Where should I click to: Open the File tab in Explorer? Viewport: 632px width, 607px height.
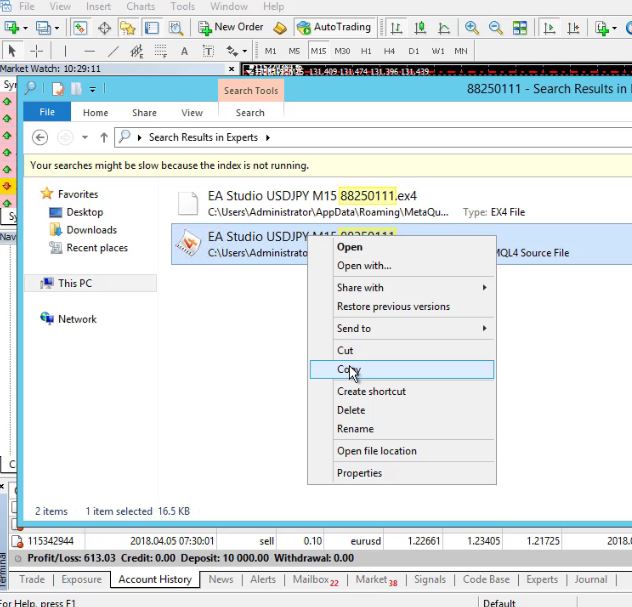coord(47,112)
